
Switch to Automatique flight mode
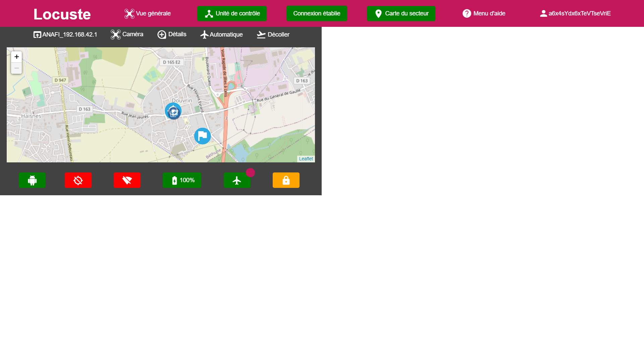(x=221, y=35)
